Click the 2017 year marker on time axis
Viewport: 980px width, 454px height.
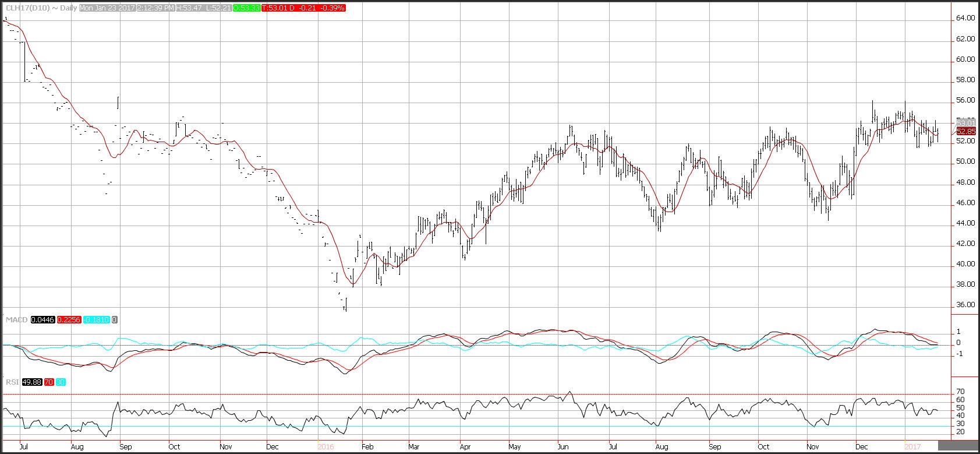tap(912, 447)
